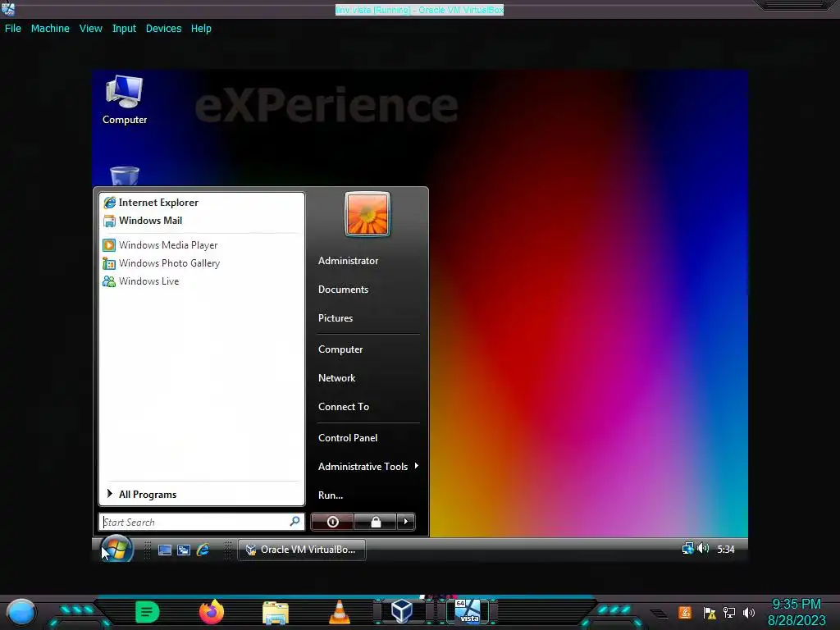840x630 pixels.
Task: Select the Recycle Bin desktop icon
Action: [125, 176]
